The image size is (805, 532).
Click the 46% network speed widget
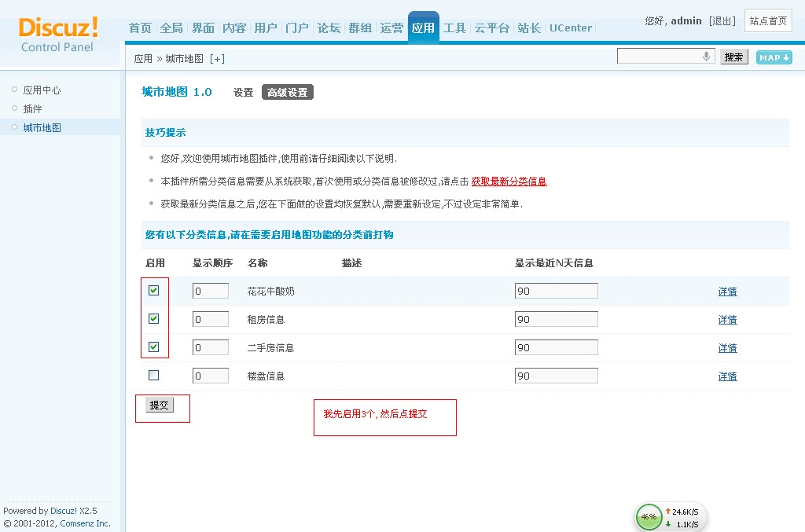(x=649, y=517)
